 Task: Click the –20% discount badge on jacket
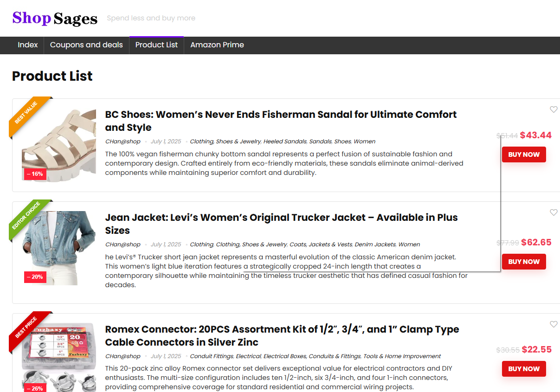[35, 277]
